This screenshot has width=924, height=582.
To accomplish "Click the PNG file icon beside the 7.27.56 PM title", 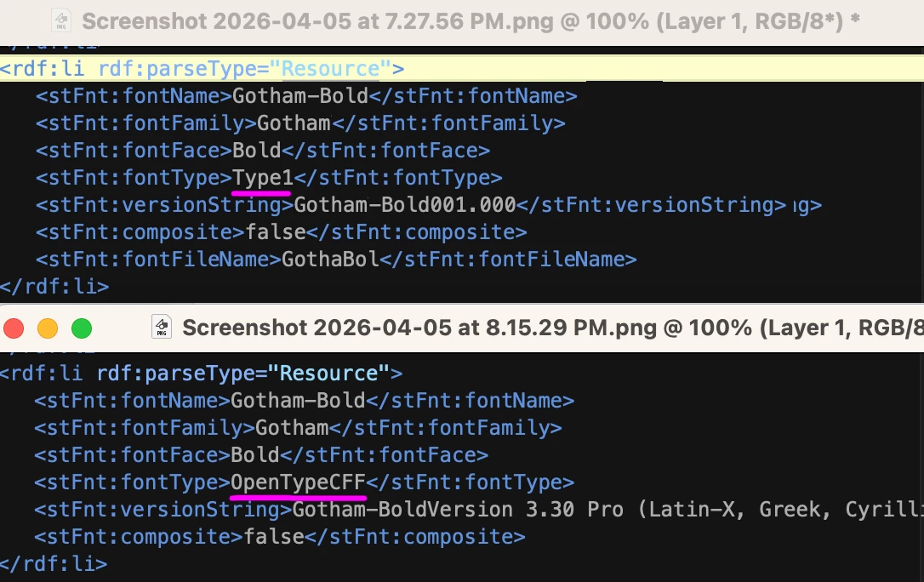I will [x=61, y=20].
